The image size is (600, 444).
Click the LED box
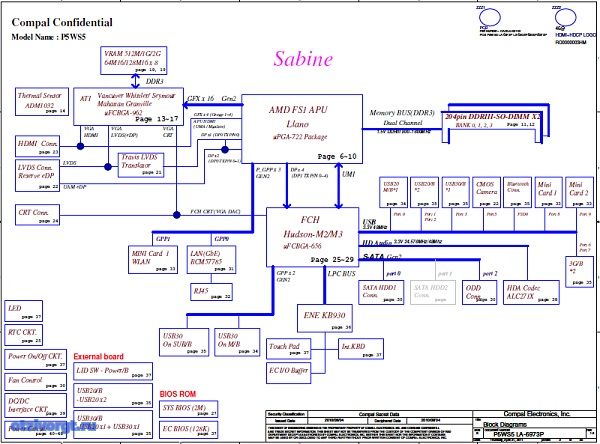click(x=23, y=311)
